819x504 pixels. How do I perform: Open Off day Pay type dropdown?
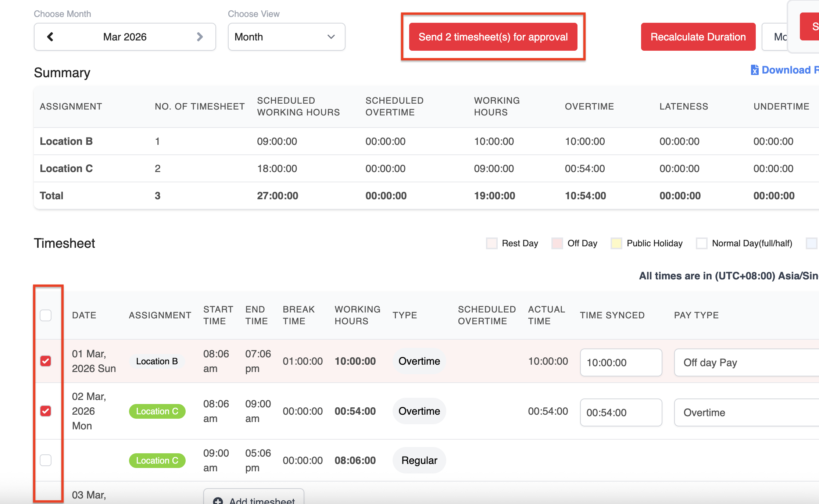click(746, 362)
